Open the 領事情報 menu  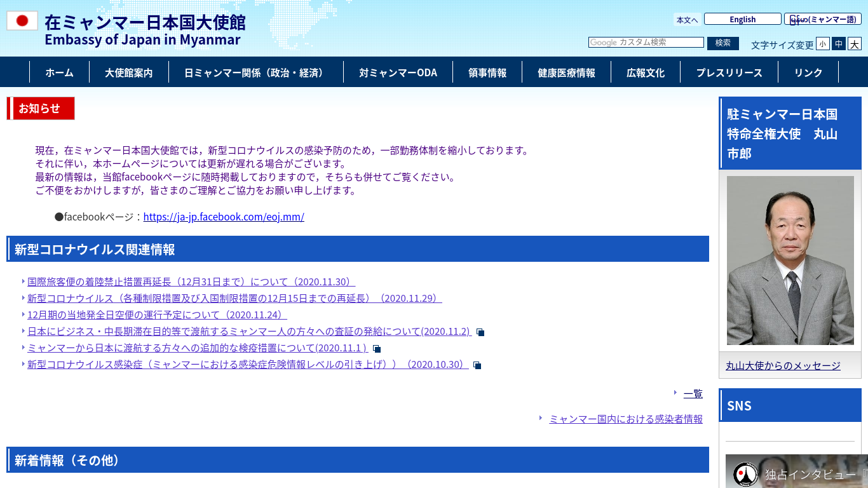[x=487, y=72]
